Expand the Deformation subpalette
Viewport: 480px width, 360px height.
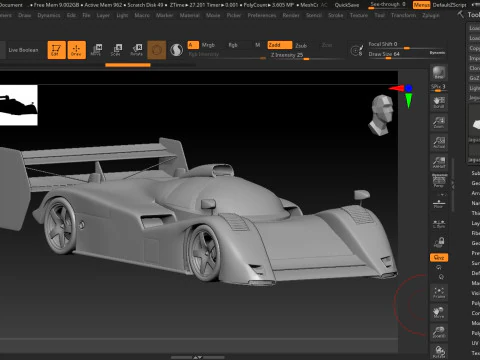tap(475, 273)
